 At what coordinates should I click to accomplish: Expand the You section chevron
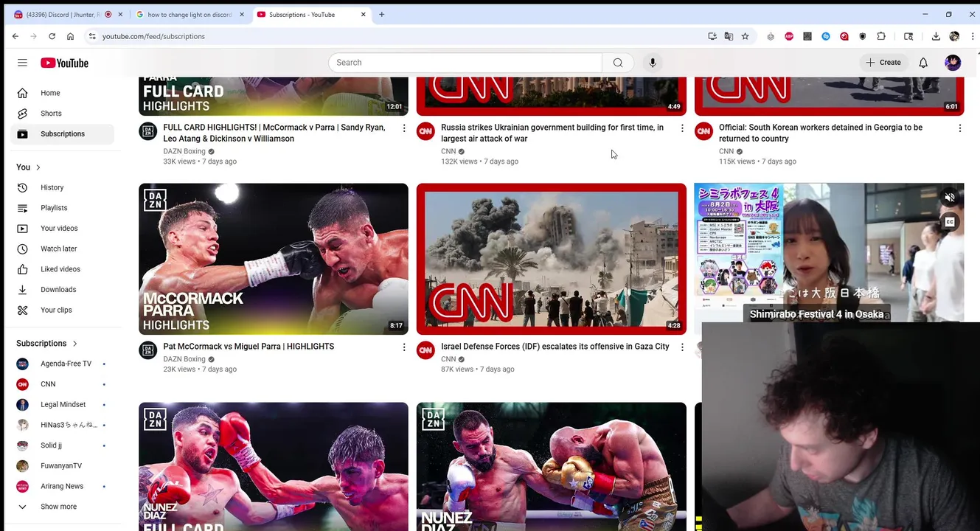click(x=38, y=167)
